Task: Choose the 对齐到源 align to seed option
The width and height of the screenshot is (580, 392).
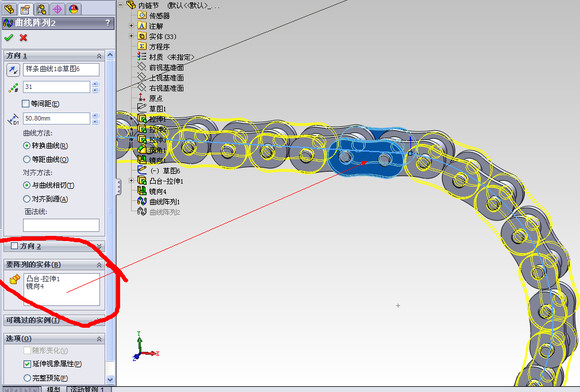Action: pos(27,199)
